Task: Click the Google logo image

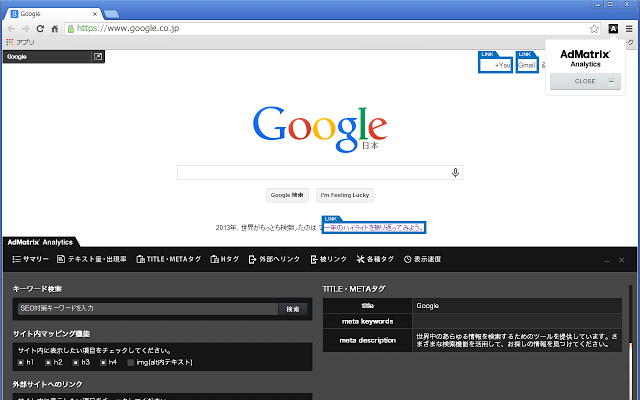Action: 320,129
